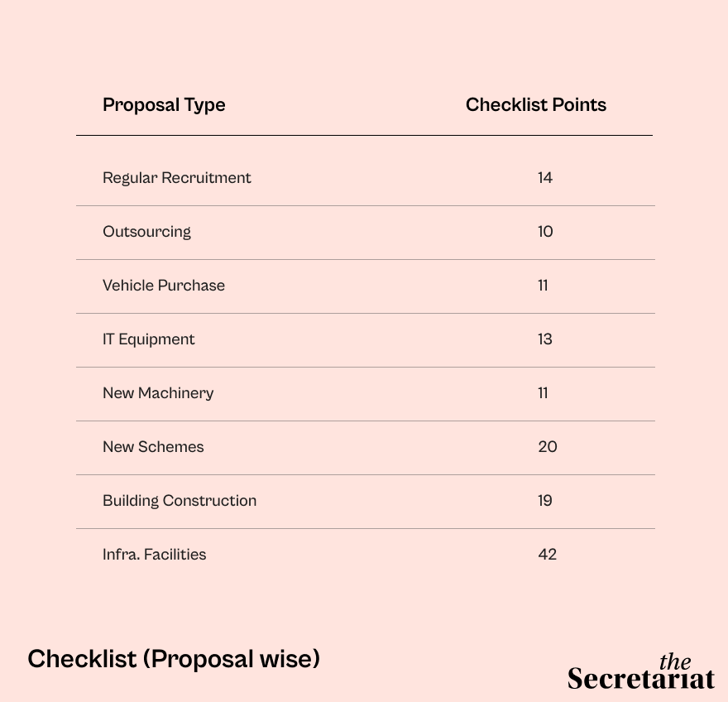This screenshot has width=728, height=702.
Task: Click the Infra. Facilities row label
Action: coord(154,555)
